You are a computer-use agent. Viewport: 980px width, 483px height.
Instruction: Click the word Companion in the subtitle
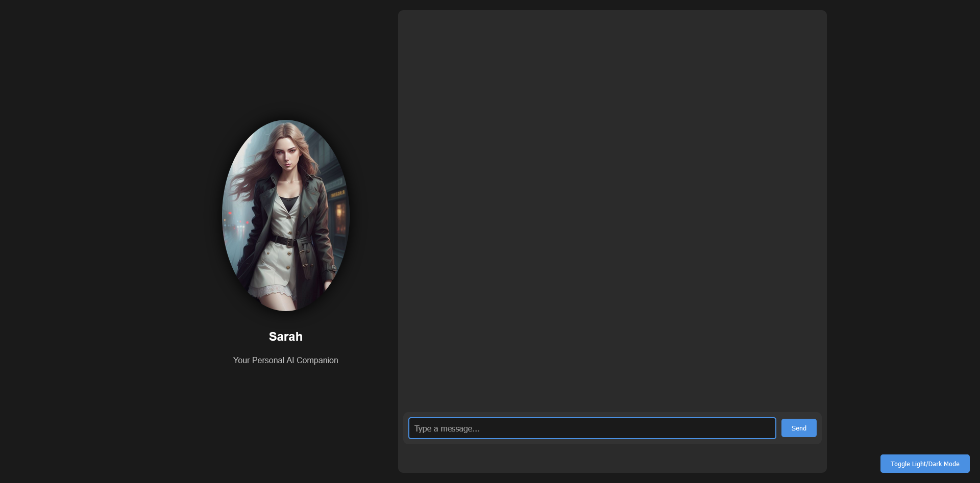317,360
